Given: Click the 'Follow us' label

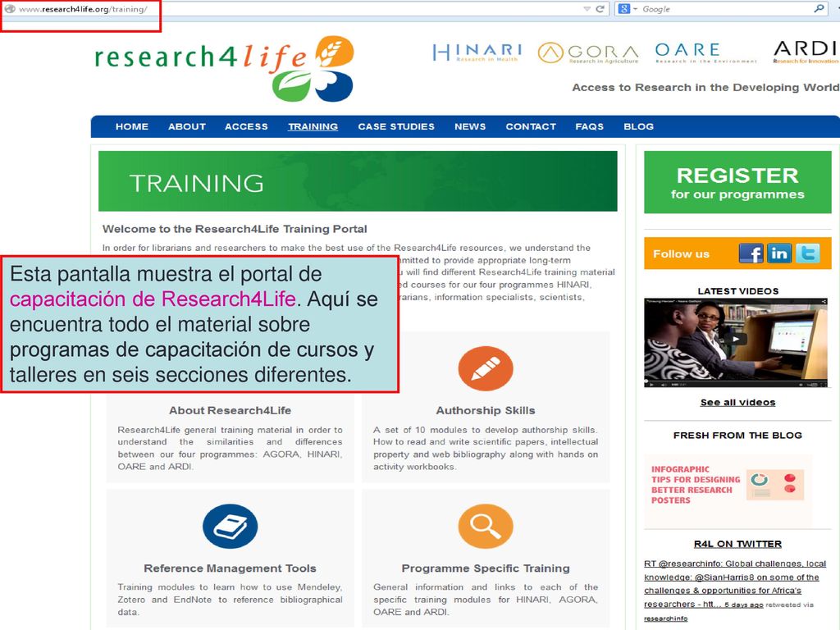Looking at the screenshot, I should point(681,254).
